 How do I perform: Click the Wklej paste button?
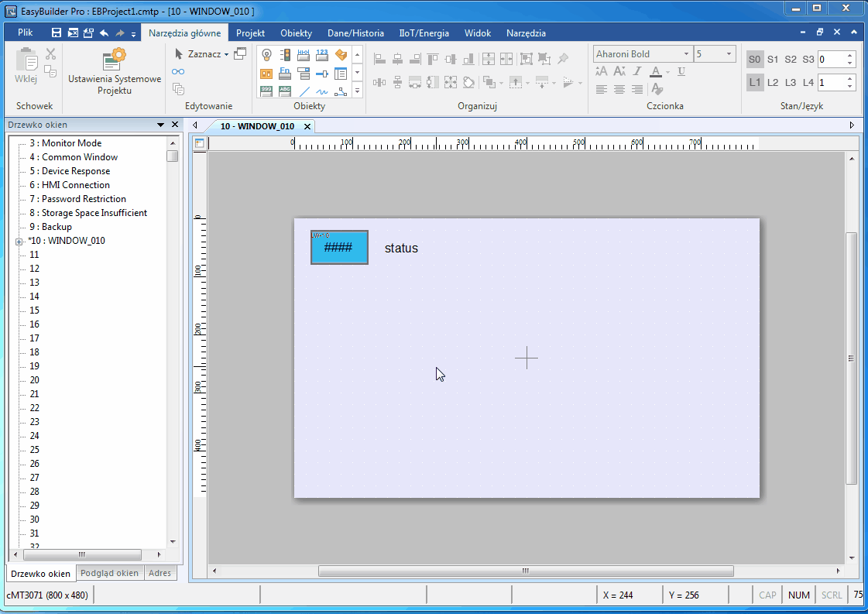tap(26, 65)
